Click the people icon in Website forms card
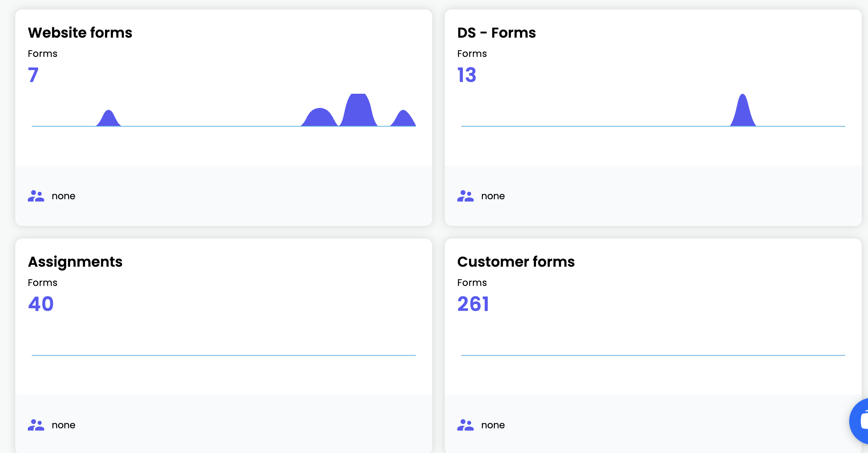 pyautogui.click(x=36, y=196)
